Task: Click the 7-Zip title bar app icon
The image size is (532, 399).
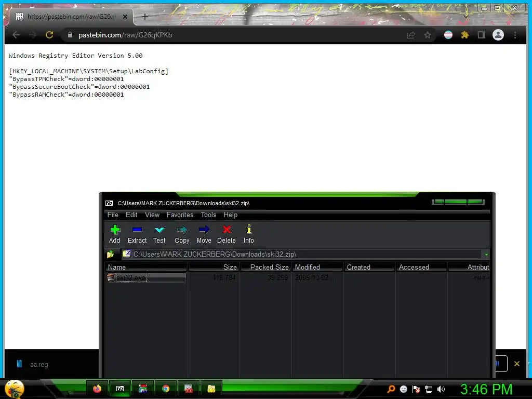Action: 109,203
